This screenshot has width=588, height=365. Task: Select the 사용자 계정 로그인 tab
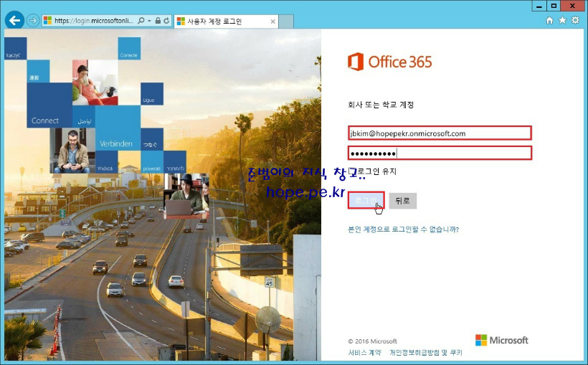[226, 22]
